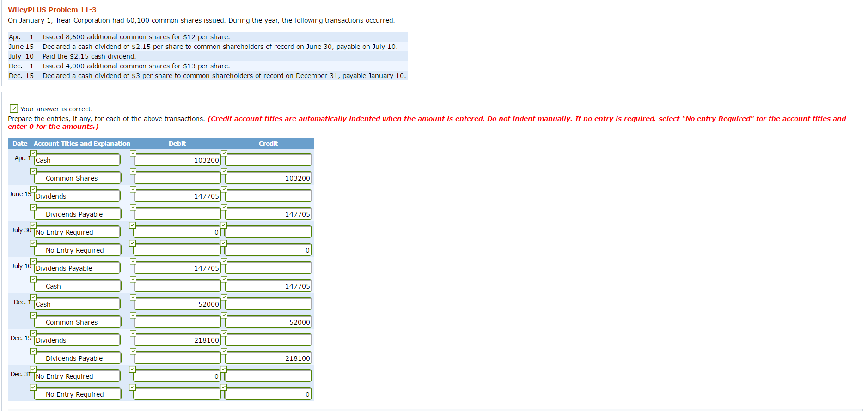The width and height of the screenshot is (868, 411).
Task: Open the Dec. 1 Common Shares account selector
Action: coord(77,322)
